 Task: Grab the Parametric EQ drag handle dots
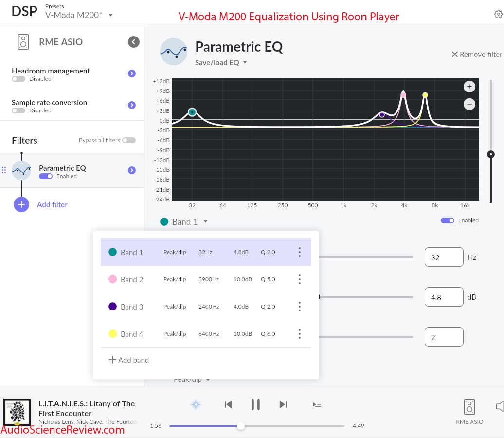pyautogui.click(x=4, y=170)
